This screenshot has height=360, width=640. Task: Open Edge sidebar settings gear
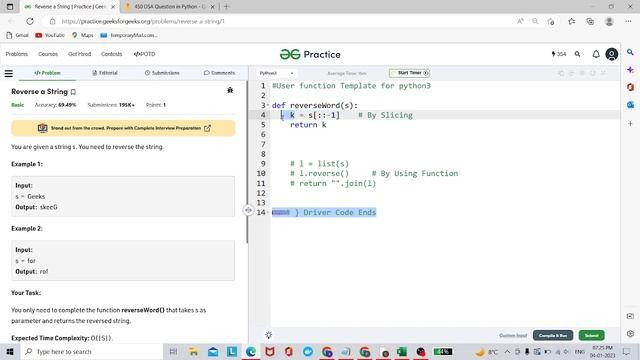pyautogui.click(x=630, y=334)
